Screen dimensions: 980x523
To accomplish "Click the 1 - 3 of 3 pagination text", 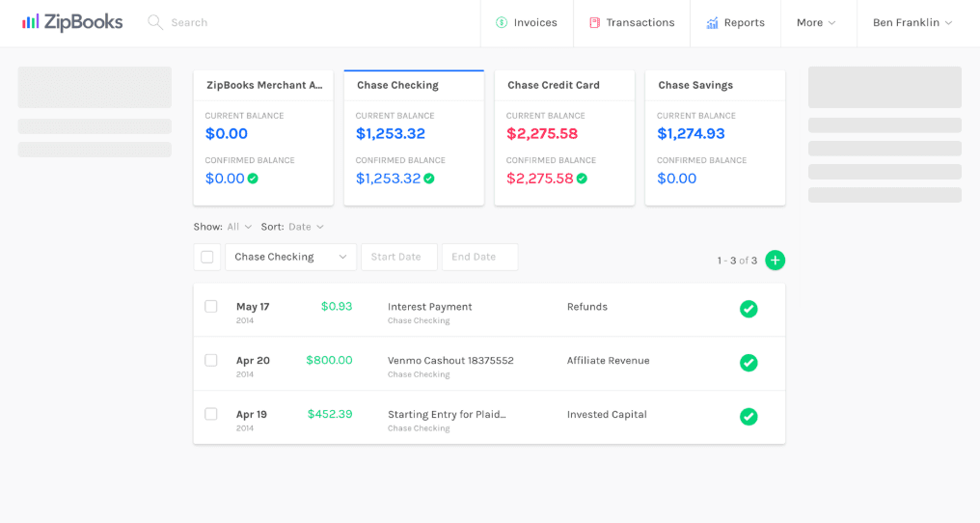I will [x=737, y=261].
